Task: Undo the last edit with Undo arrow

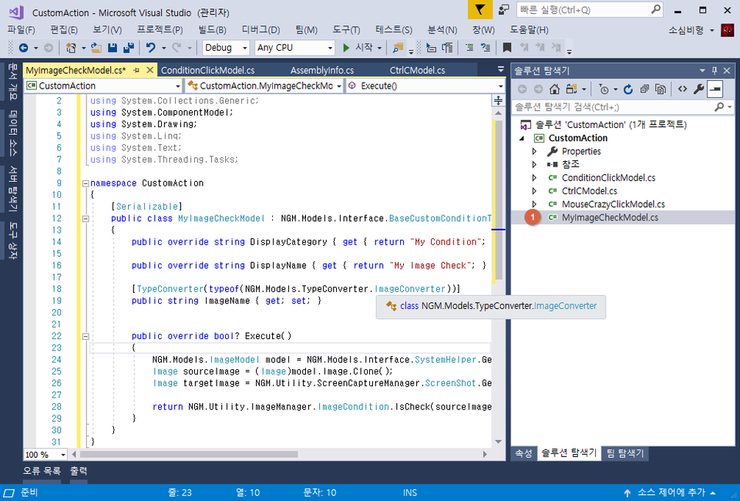Action: (151, 48)
